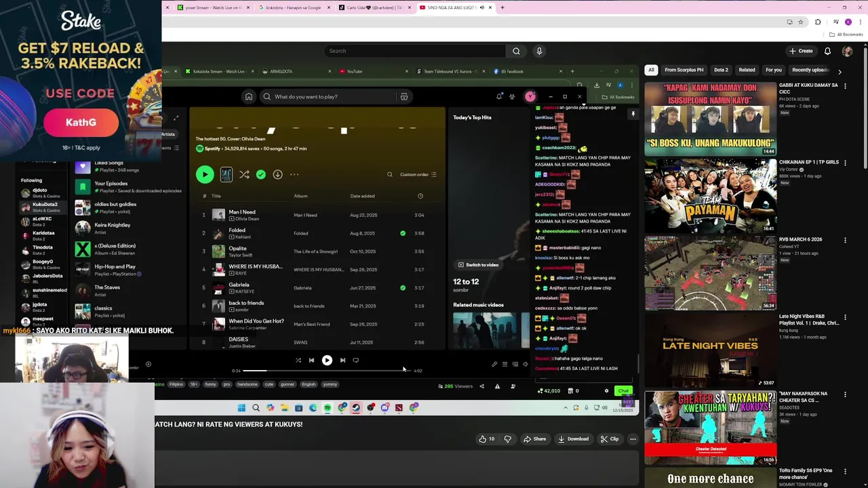Switch to Facebook tab in streamed browser
This screenshot has height=488, width=868.
click(x=527, y=71)
